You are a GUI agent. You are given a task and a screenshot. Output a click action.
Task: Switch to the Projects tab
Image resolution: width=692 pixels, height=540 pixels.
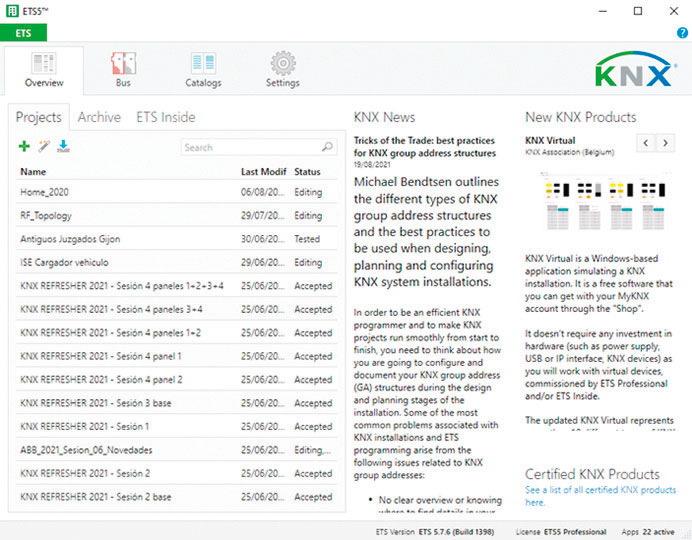coord(39,117)
